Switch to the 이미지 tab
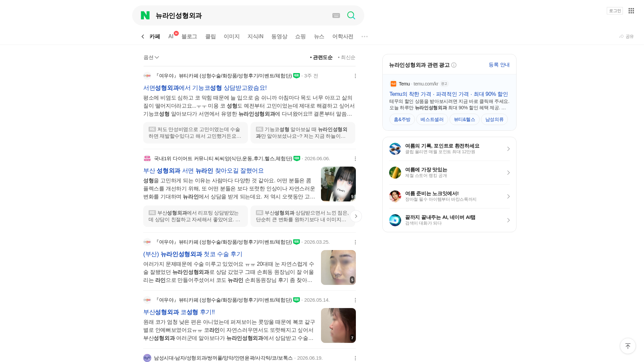Image resolution: width=644 pixels, height=362 pixels. coord(231,37)
